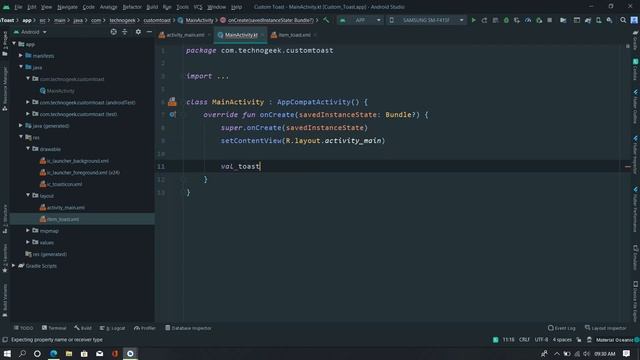Open the Terminal tool window
Screen dimensions: 640x360
point(54,328)
